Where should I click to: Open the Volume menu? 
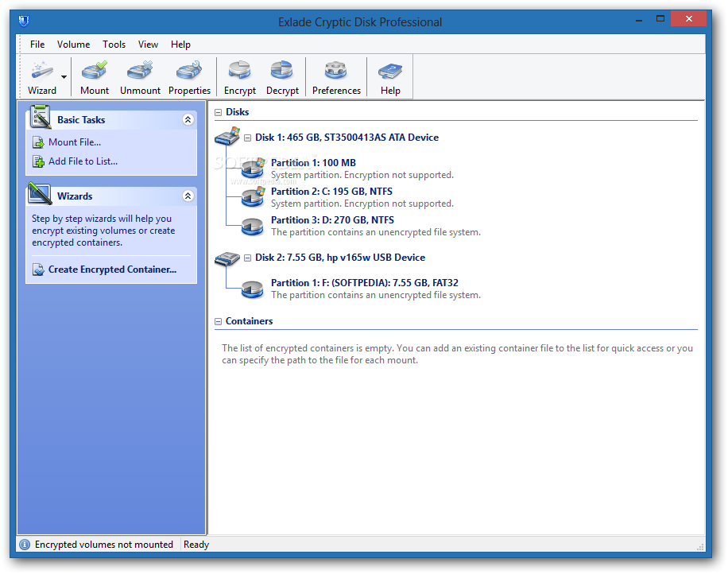[x=73, y=45]
